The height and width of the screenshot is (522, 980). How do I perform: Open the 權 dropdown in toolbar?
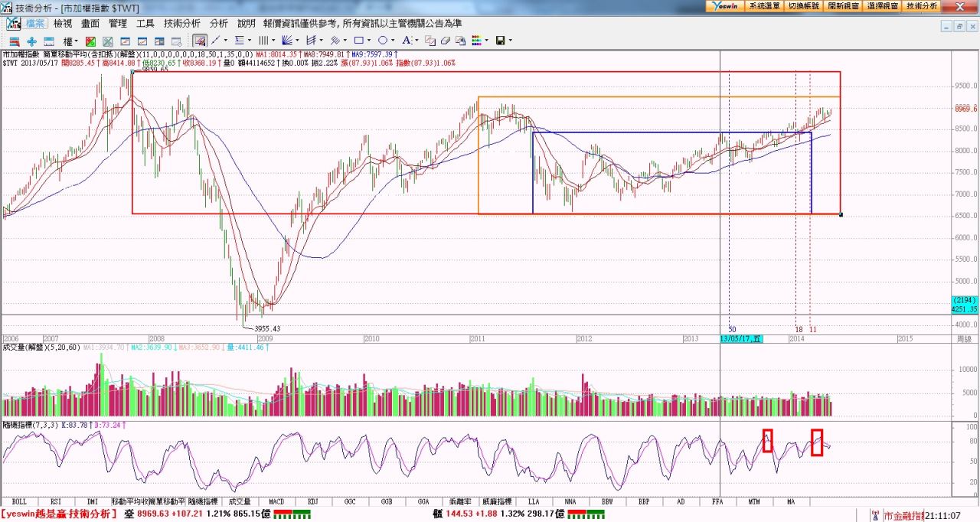coord(70,41)
